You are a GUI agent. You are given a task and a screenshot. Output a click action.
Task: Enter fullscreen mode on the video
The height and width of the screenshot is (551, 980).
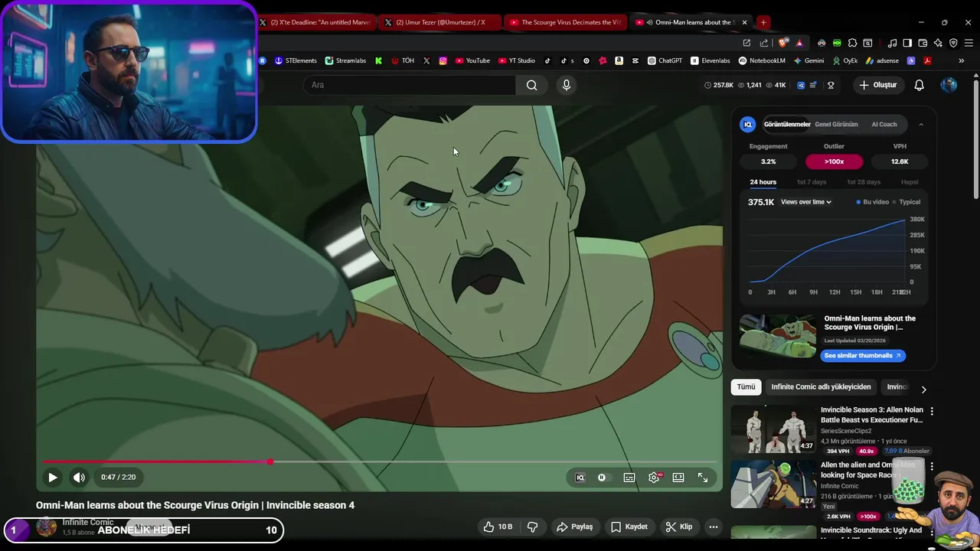click(x=703, y=478)
